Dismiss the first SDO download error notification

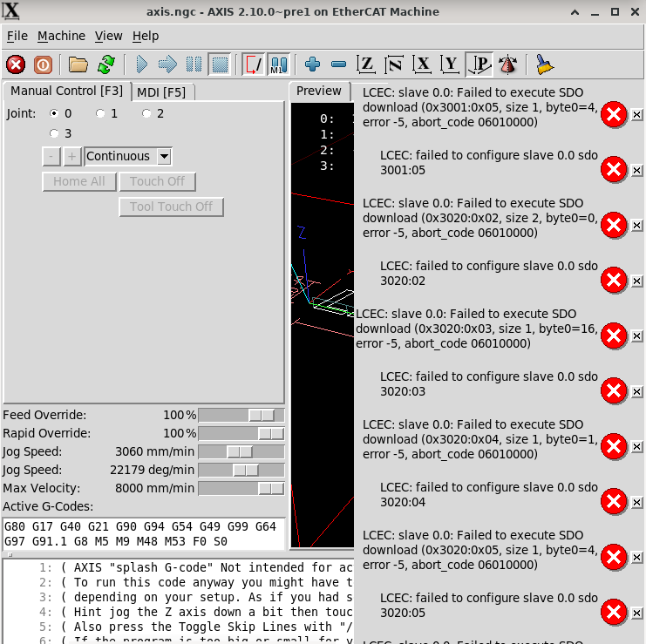coord(637,115)
